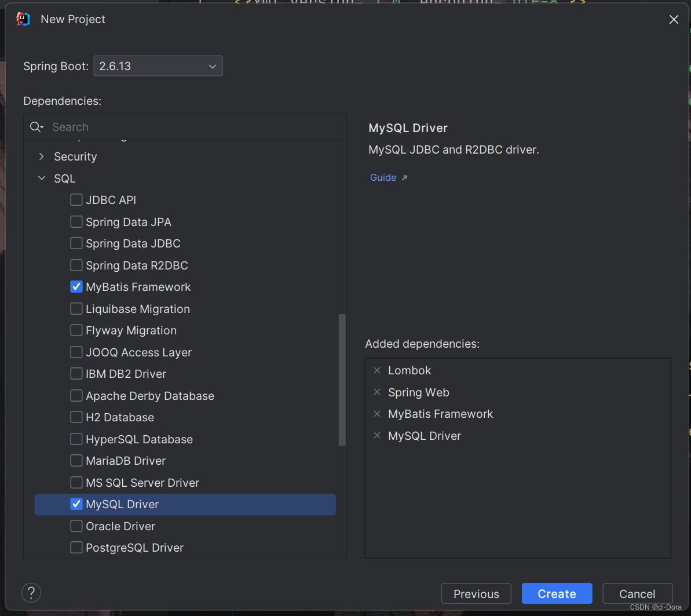Toggle Flyway Migration checkbox

[76, 330]
